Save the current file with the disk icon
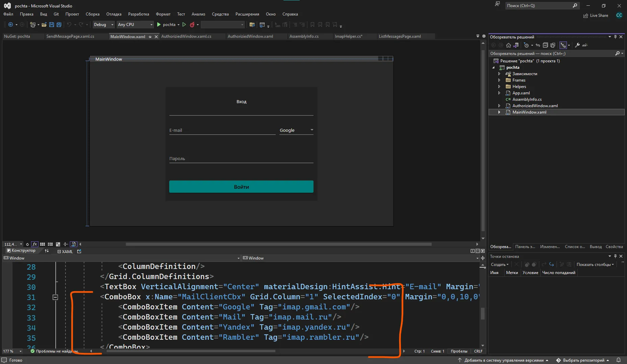This screenshot has width=627, height=364. click(52, 25)
